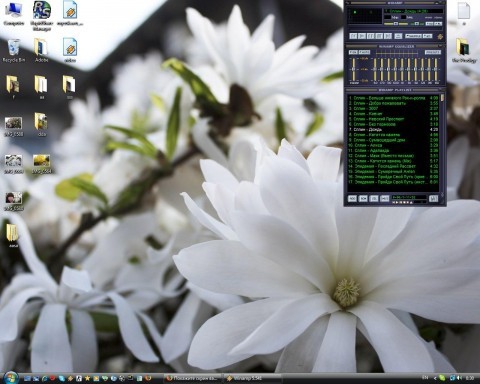Screen dimensions: 480x384
Task: Toggle the Winamp PL playlist window button
Action: pos(438,24)
